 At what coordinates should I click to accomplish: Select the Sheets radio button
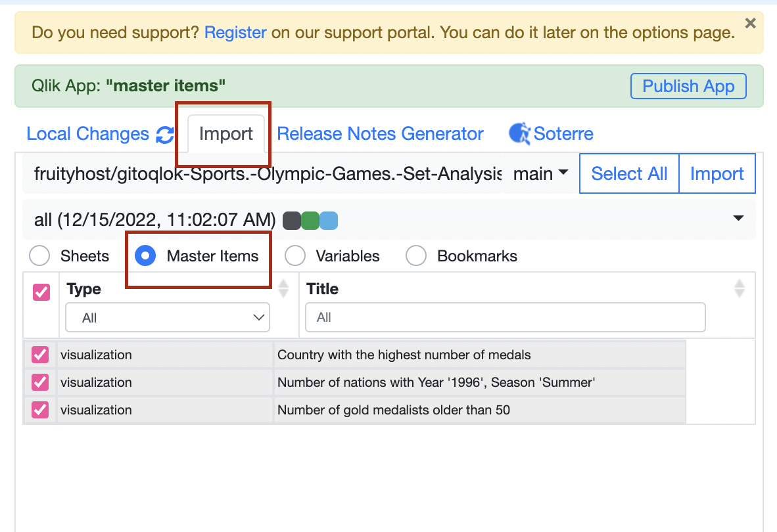(x=39, y=255)
